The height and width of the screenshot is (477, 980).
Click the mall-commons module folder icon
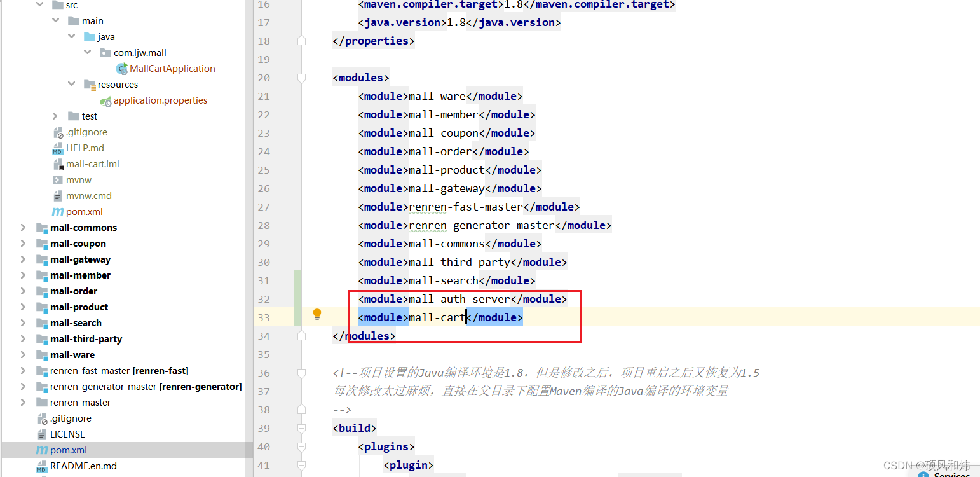tap(42, 228)
